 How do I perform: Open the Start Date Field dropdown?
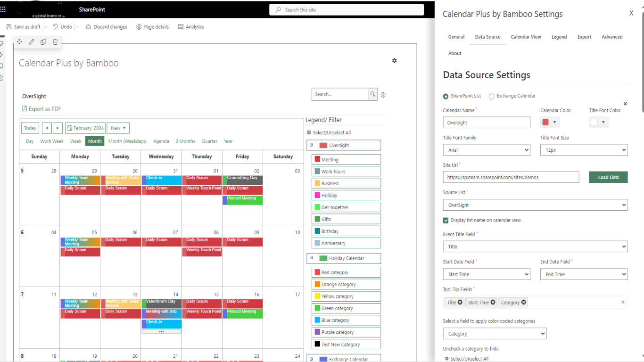pos(487,274)
